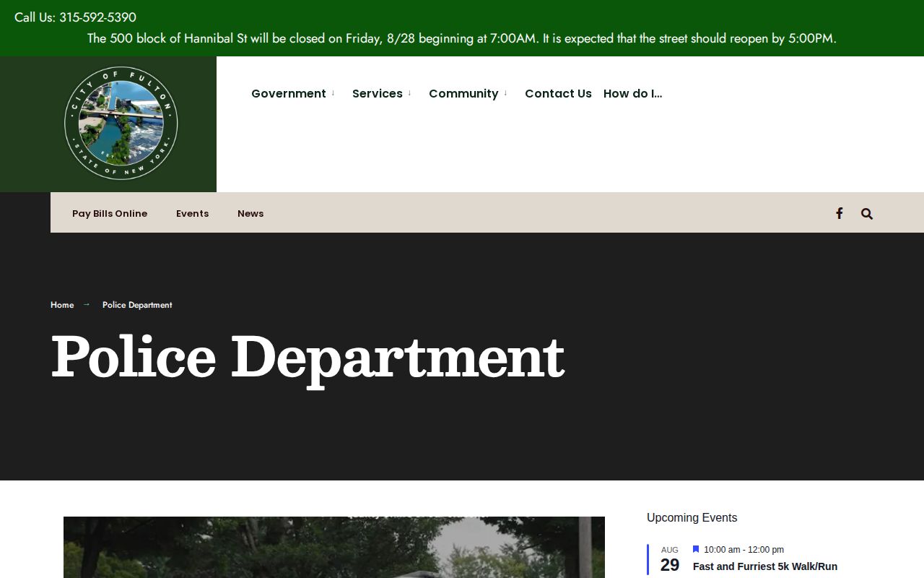Click the Home breadcrumb link
924x578 pixels.
[62, 305]
